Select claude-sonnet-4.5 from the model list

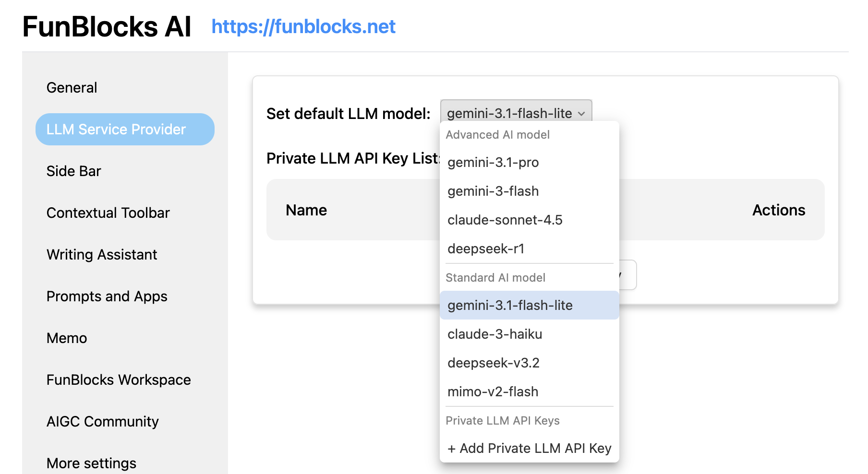505,220
